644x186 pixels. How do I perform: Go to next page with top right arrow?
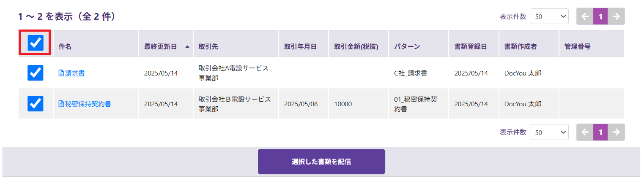tap(616, 16)
